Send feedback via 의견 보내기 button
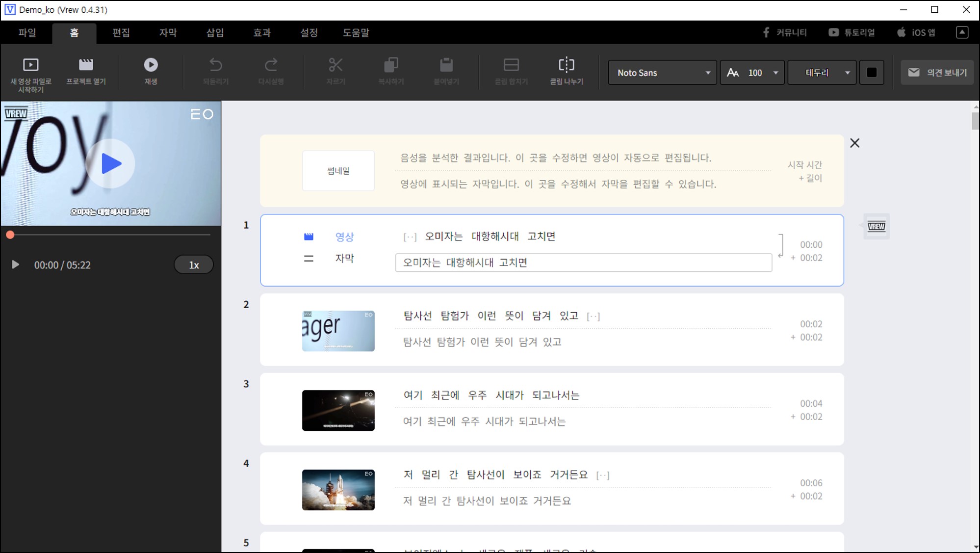The width and height of the screenshot is (980, 553). pos(937,73)
